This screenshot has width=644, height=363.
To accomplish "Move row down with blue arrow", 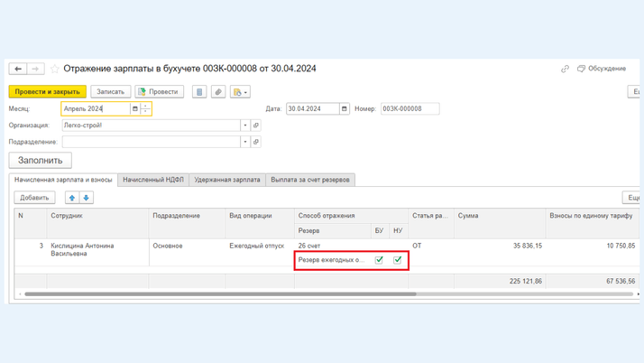I will point(87,198).
